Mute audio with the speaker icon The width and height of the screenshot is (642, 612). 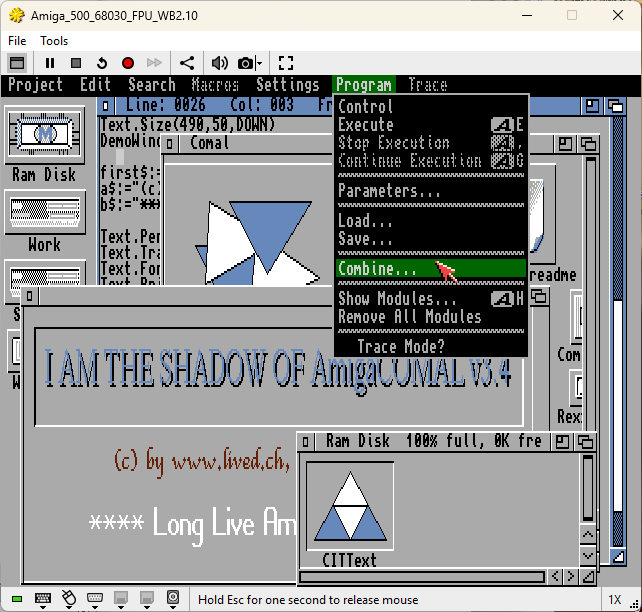point(219,63)
